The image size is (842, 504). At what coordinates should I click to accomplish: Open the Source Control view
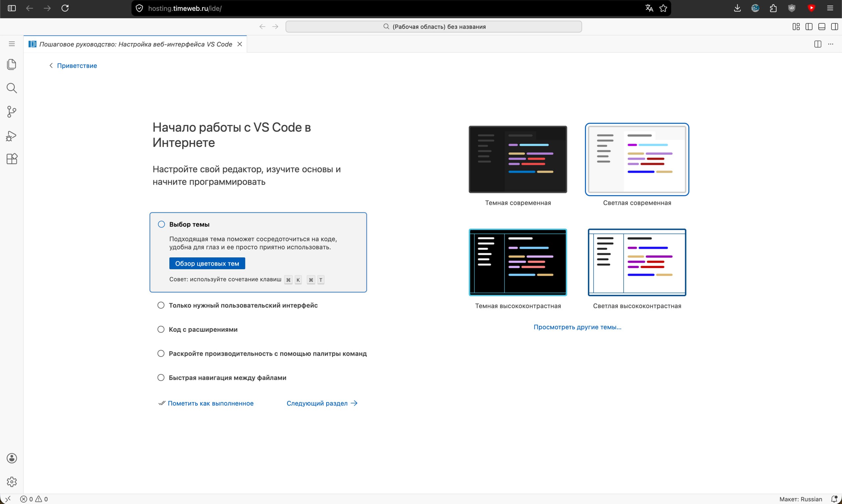click(12, 112)
